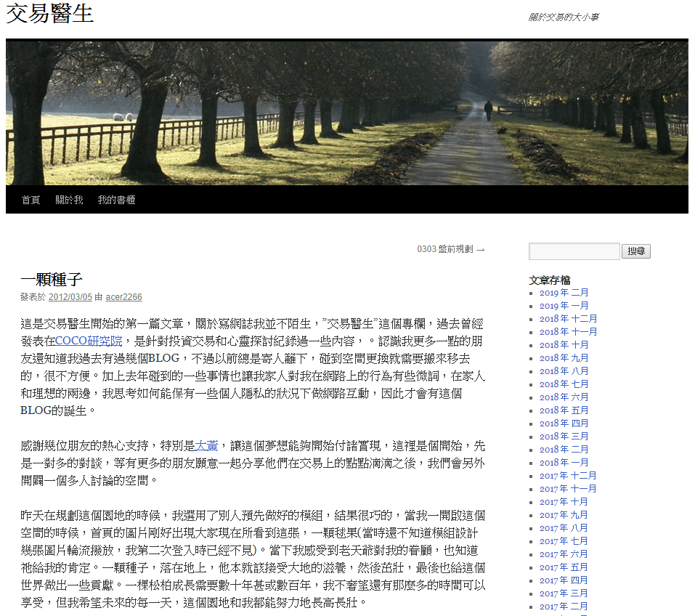Open the 2019 年 二月 archive

[564, 293]
